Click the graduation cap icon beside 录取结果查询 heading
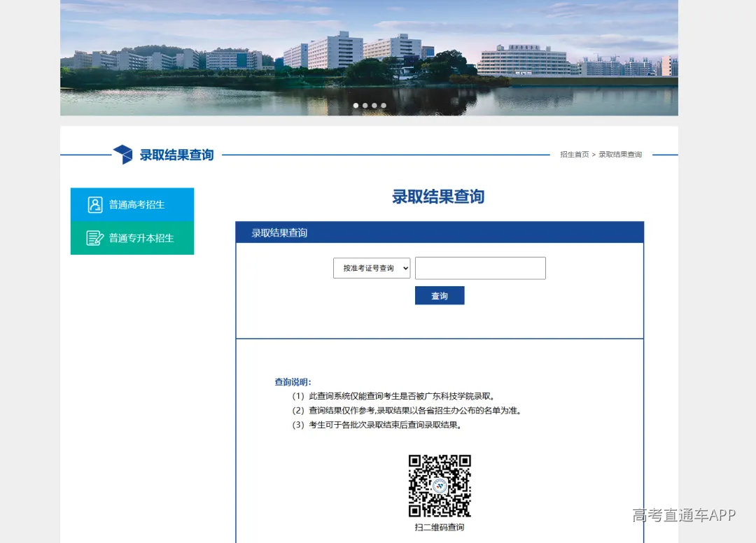 [123, 154]
